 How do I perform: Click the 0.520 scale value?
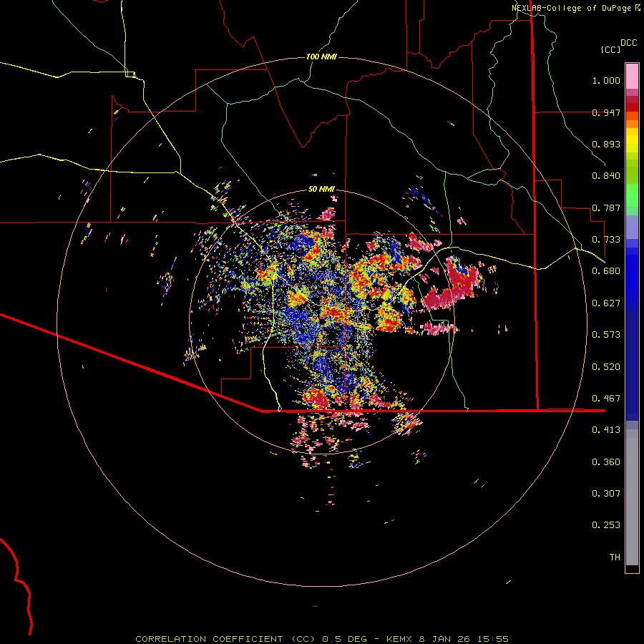(x=606, y=367)
